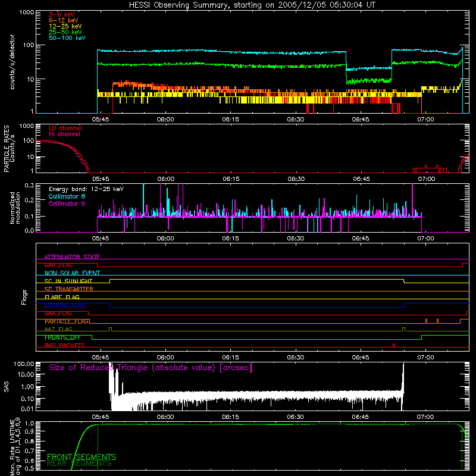Click 05:45 tick under SAS plot

[x=100, y=417]
